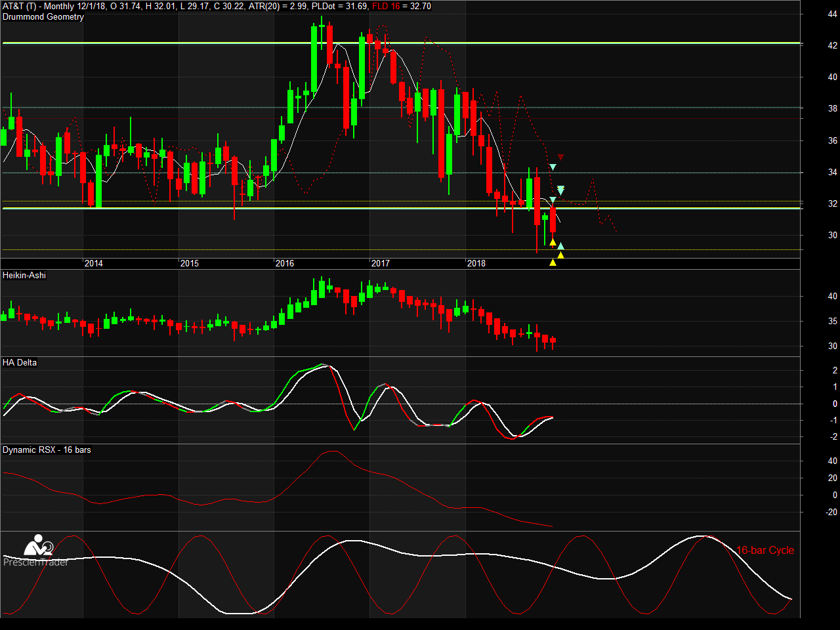The width and height of the screenshot is (840, 630).
Task: Click the PrescientTrader logo icon
Action: (38, 546)
